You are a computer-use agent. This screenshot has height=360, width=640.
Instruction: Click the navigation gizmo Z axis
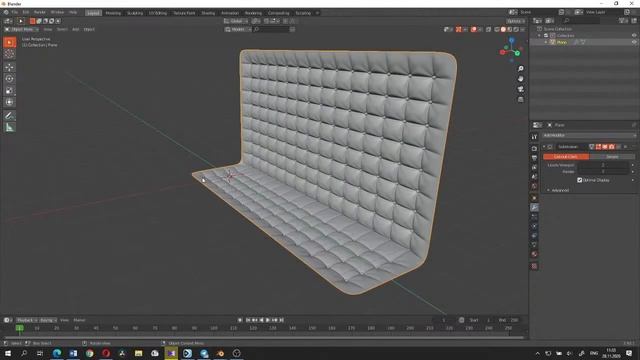click(511, 40)
